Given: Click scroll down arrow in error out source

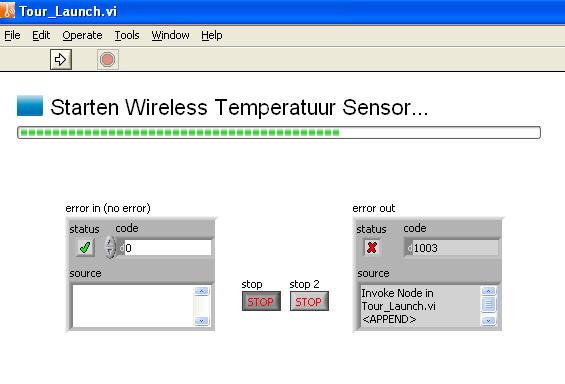Looking at the screenshot, I should 489,321.
